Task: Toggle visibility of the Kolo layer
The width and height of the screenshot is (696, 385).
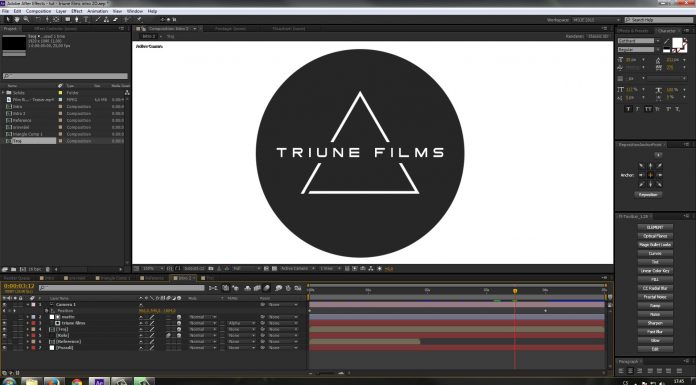Action: (4, 336)
